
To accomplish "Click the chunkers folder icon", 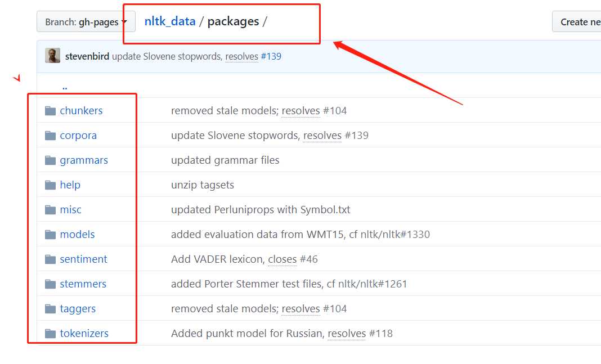I will [x=50, y=111].
